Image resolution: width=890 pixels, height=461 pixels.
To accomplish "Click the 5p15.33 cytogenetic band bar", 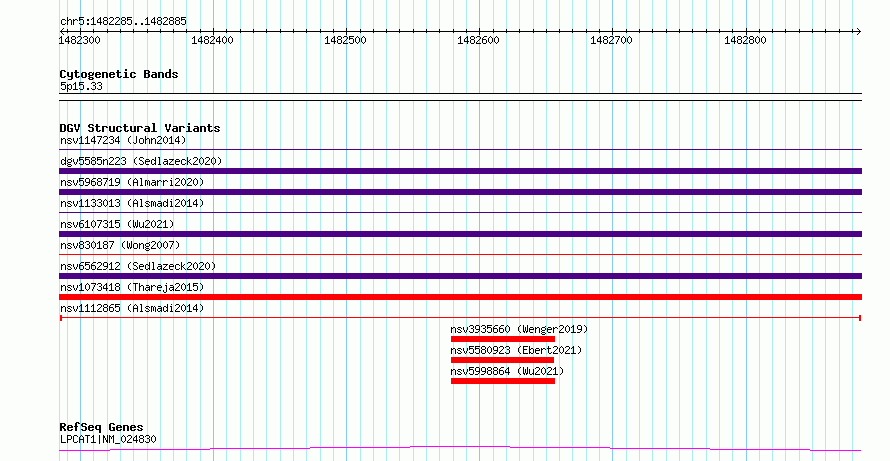I will (x=460, y=97).
